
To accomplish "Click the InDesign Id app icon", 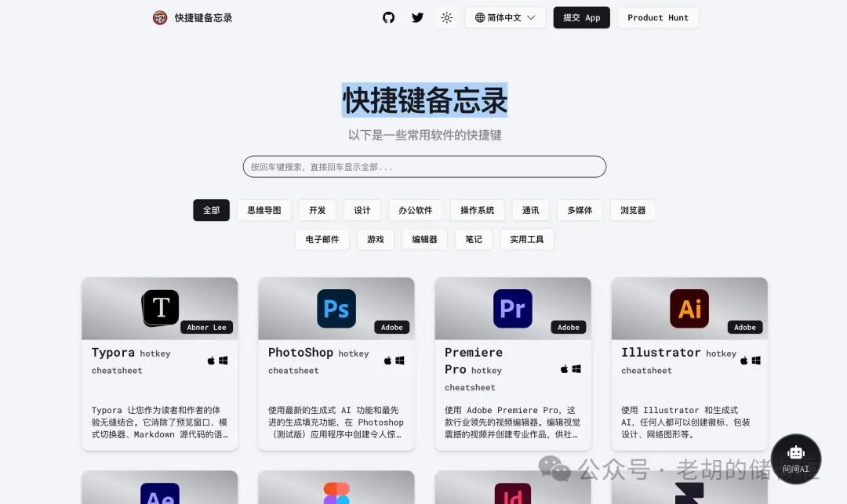I will click(x=513, y=494).
